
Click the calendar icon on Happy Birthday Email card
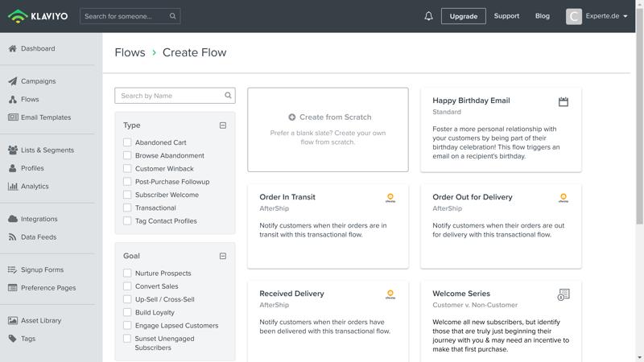(x=563, y=101)
